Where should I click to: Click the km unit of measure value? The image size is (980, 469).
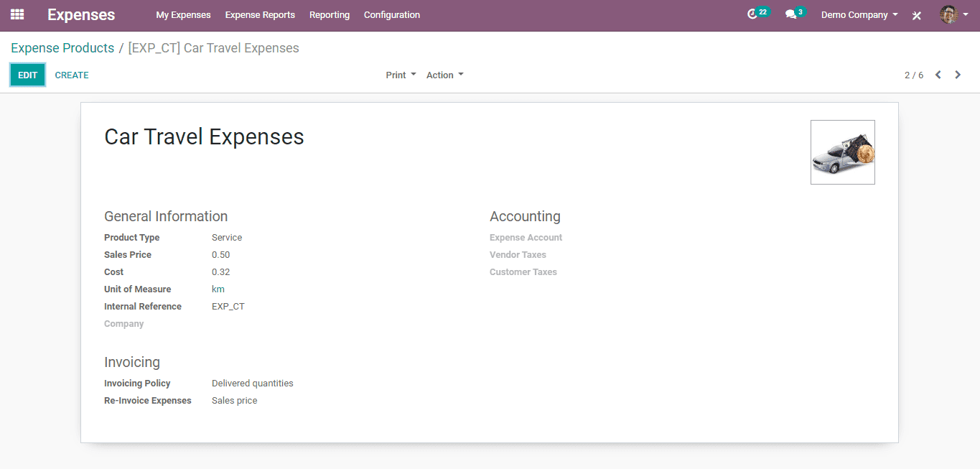pyautogui.click(x=218, y=289)
